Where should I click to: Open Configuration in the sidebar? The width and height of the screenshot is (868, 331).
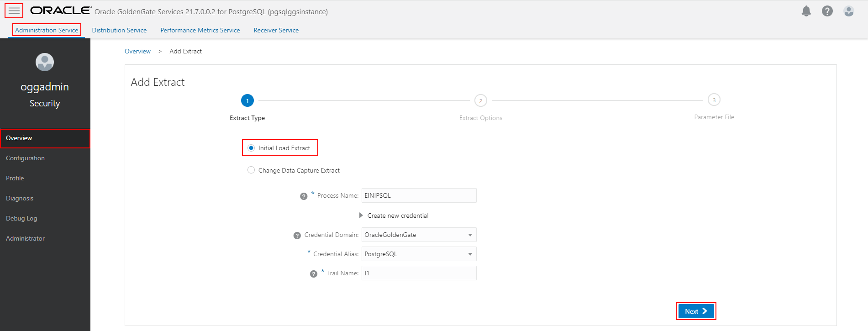click(25, 158)
